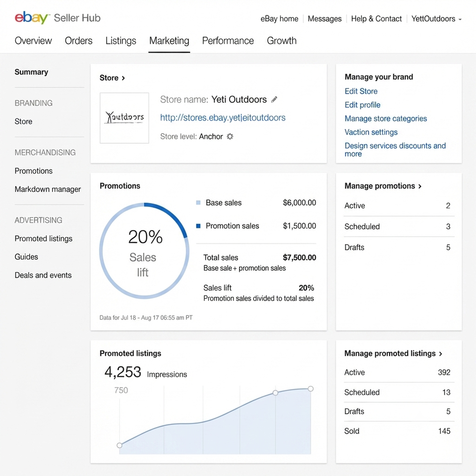Click the Youtdoors store logo thumbnail
476x476 pixels.
tap(124, 118)
